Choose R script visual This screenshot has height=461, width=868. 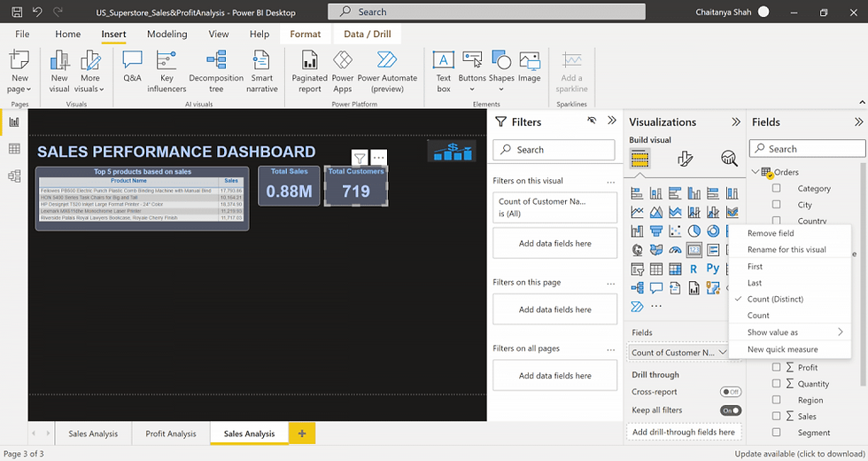coord(694,270)
